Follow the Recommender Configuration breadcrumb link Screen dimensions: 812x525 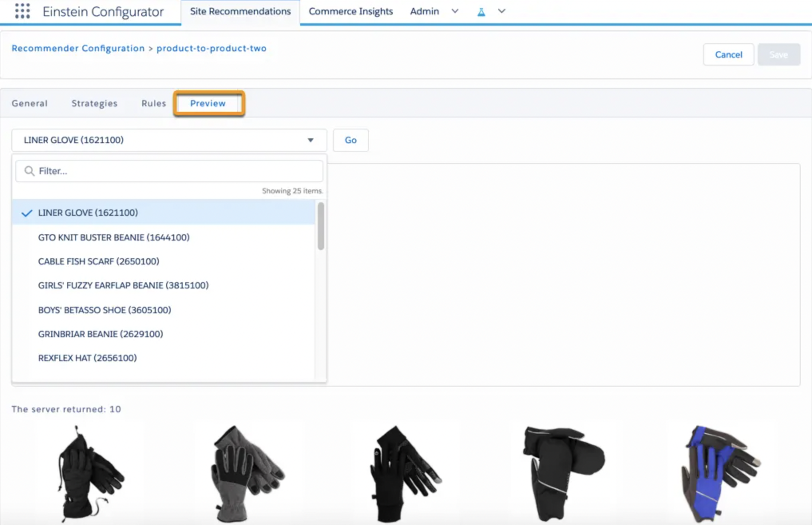(78, 48)
